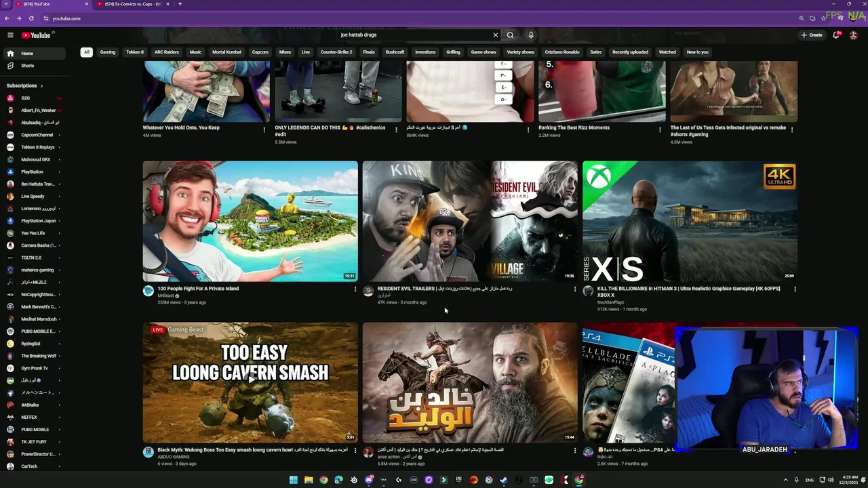Clear the search box with the X
Viewport: 868px width, 488px height.
[495, 35]
